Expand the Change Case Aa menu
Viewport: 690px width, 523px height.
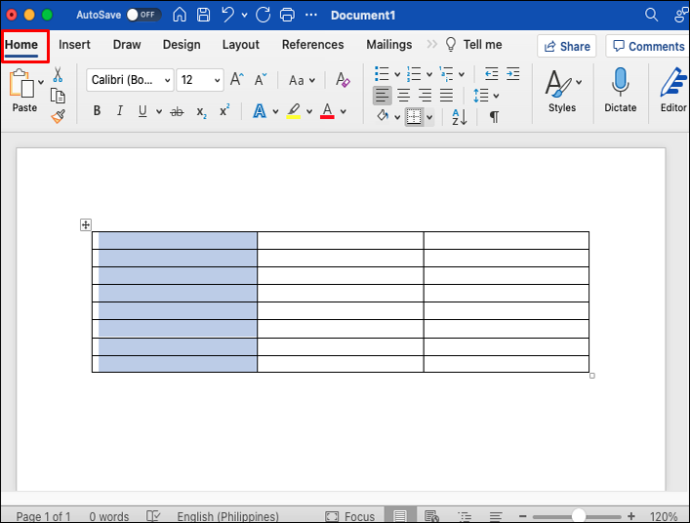(x=301, y=81)
